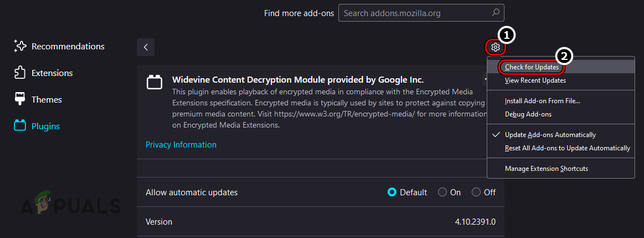Click the back arrow button
This screenshot has width=644, height=238.
tap(146, 47)
